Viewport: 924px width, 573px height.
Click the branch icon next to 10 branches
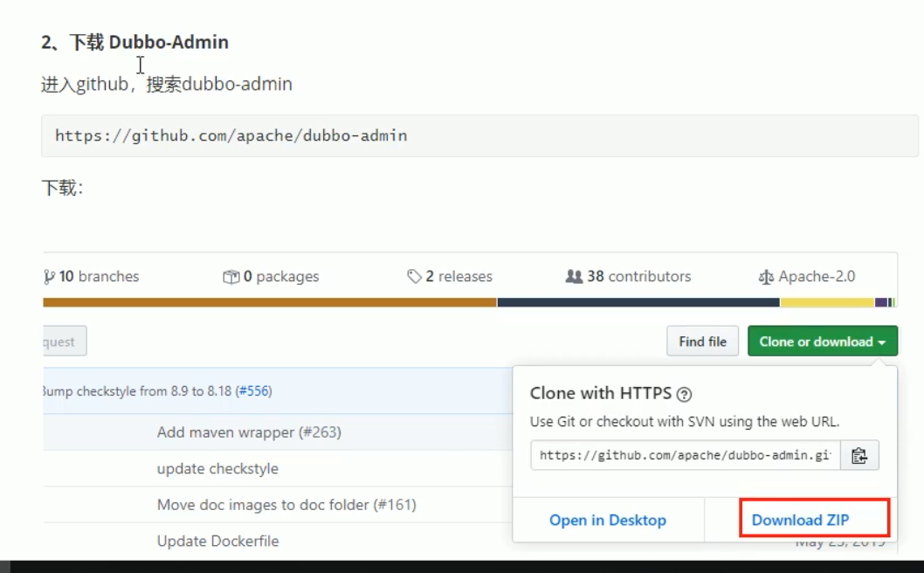tap(49, 277)
